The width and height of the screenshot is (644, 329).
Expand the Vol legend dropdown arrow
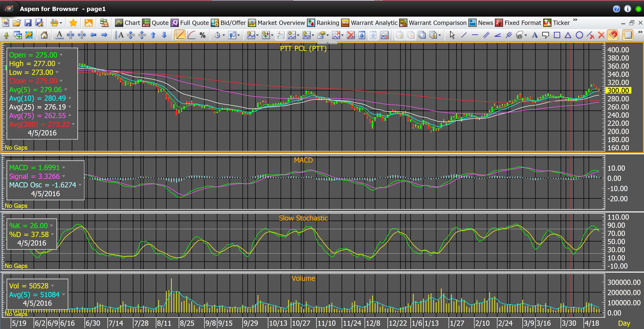click(53, 286)
